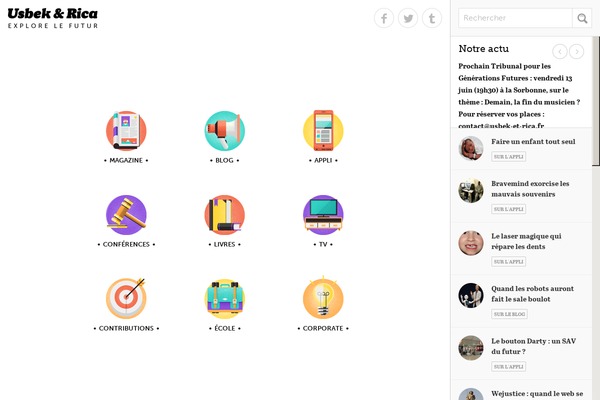Click the Corporate lightbulb icon
Viewport: 600px width, 400px height.
coord(323,299)
